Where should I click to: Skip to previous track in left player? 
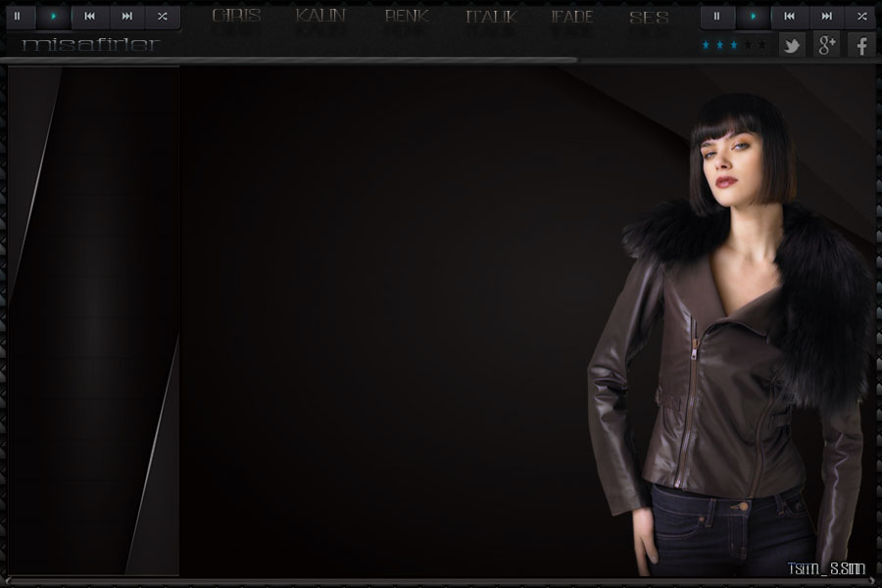(89, 17)
